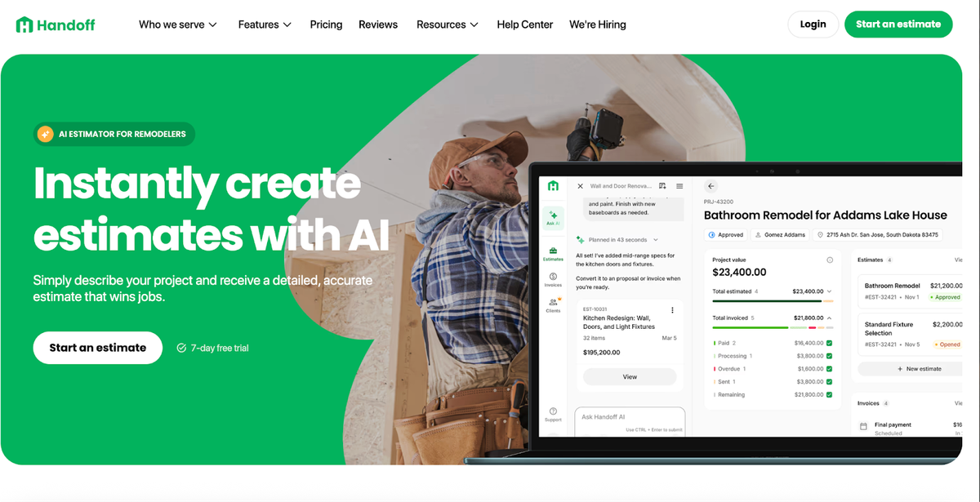Screen dimensions: 980x502
Task: Expand the Planned in 43 seconds chevron
Action: point(654,240)
